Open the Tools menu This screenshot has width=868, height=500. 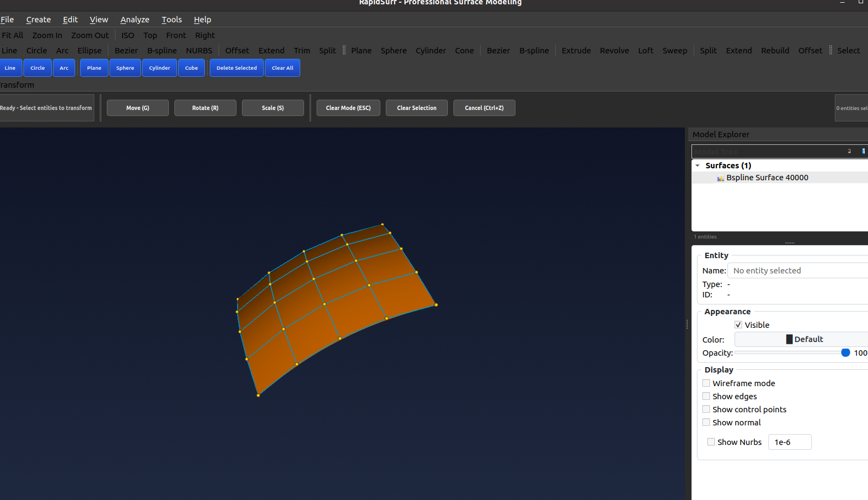[x=172, y=20]
